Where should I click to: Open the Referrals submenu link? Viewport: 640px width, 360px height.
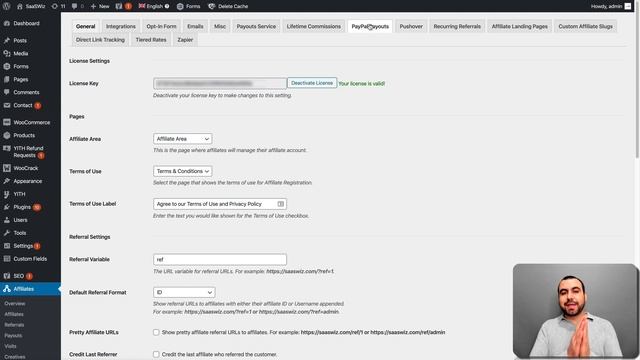click(x=14, y=325)
